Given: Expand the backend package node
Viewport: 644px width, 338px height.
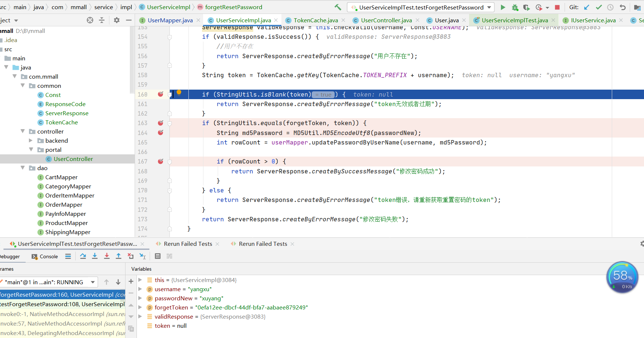Looking at the screenshot, I should (31, 140).
